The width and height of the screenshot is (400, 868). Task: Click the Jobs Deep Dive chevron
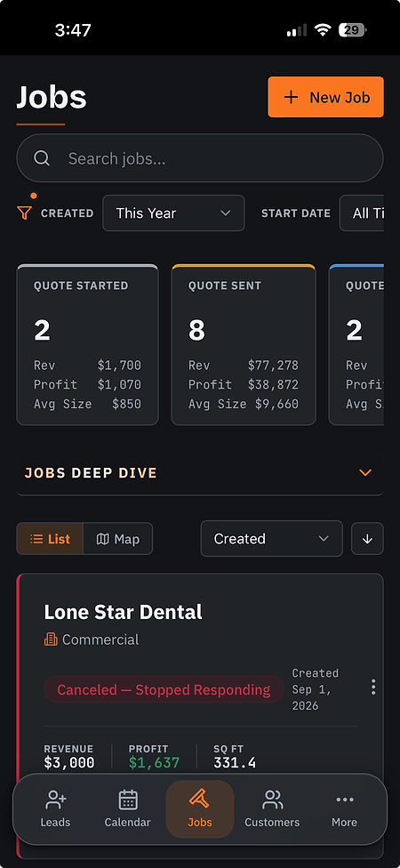[x=364, y=472]
